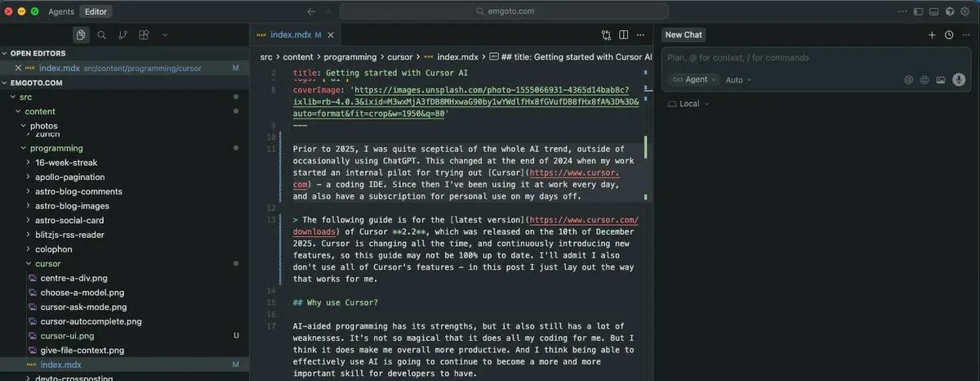Image resolution: width=980 pixels, height=381 pixels.
Task: Attach an image with the picture icon
Action: pos(941,80)
